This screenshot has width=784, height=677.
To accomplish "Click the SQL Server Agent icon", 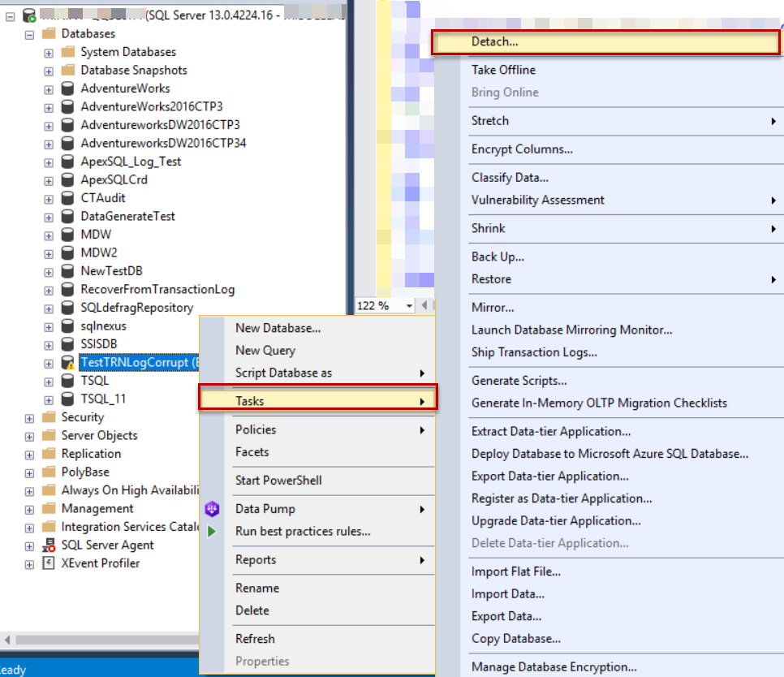I will (x=48, y=545).
